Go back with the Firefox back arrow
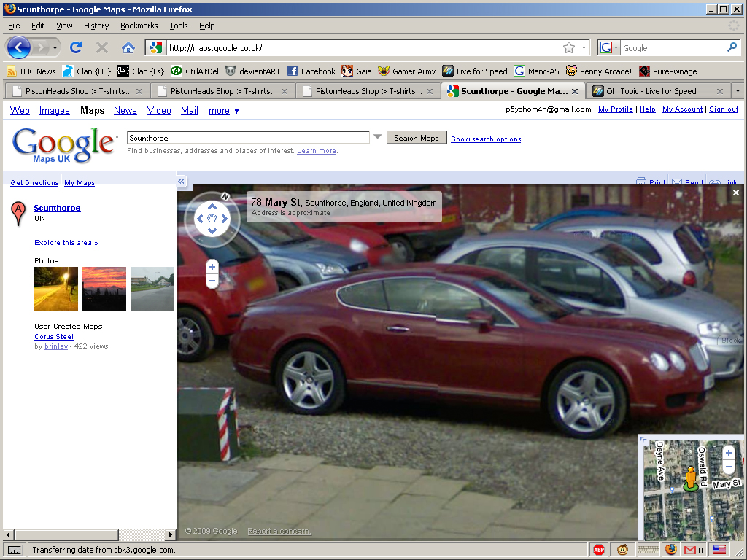The width and height of the screenshot is (747, 560). 18,47
